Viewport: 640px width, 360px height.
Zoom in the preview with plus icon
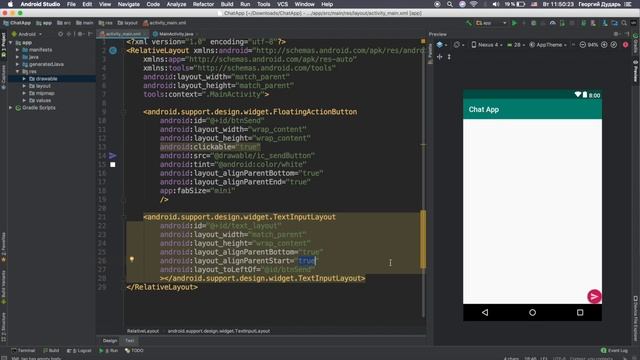click(x=604, y=45)
